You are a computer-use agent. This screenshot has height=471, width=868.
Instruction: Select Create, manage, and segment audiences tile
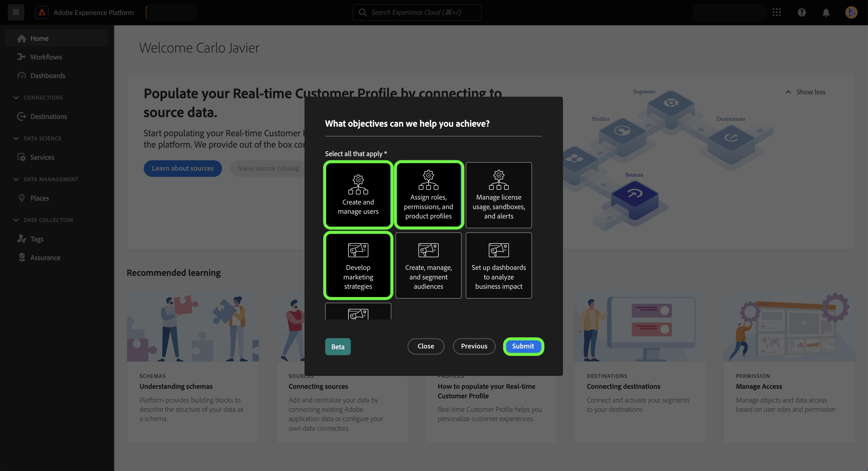pos(428,265)
